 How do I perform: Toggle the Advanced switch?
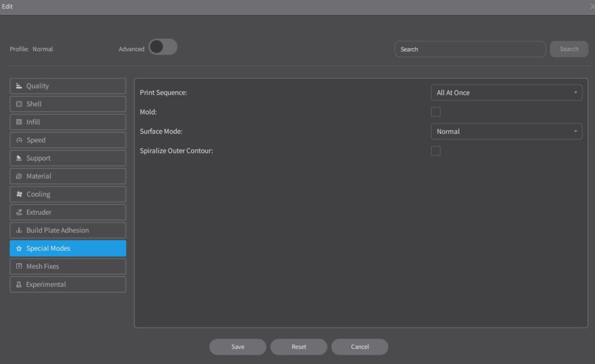coord(163,48)
